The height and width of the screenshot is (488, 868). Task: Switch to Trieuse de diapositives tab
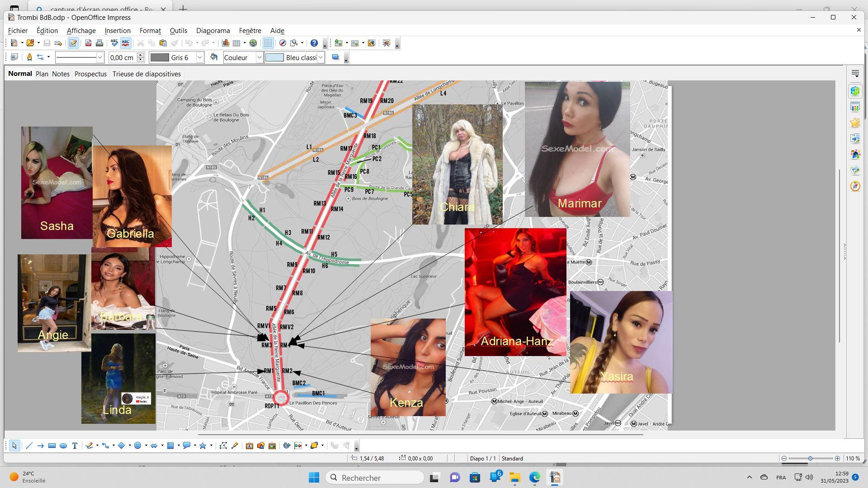[146, 74]
